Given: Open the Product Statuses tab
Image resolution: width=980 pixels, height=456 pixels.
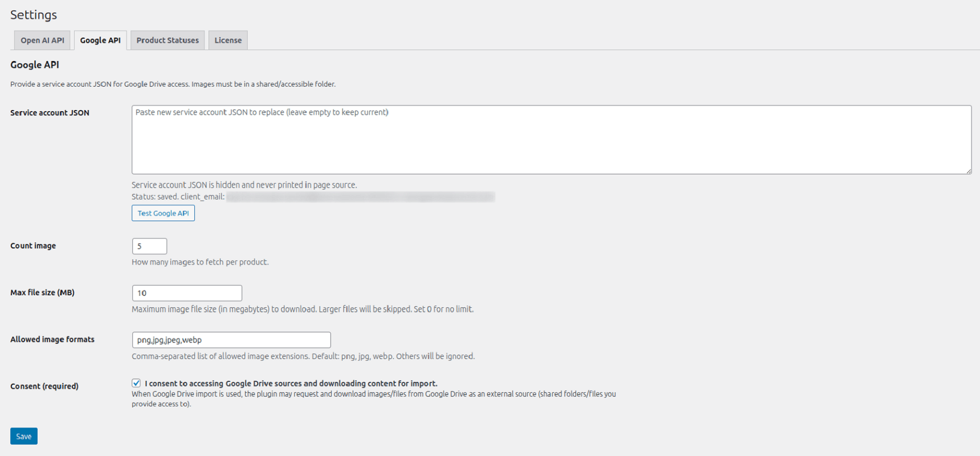Looking at the screenshot, I should click(x=168, y=40).
